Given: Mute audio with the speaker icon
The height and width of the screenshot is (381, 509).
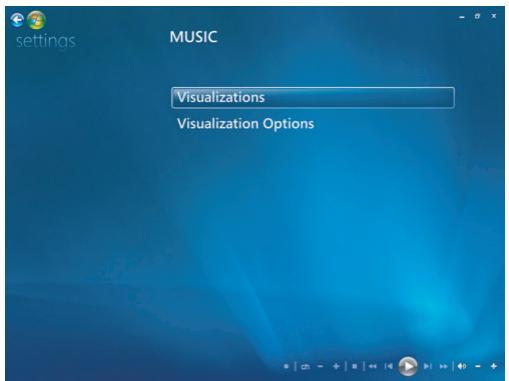Looking at the screenshot, I should coord(462,366).
